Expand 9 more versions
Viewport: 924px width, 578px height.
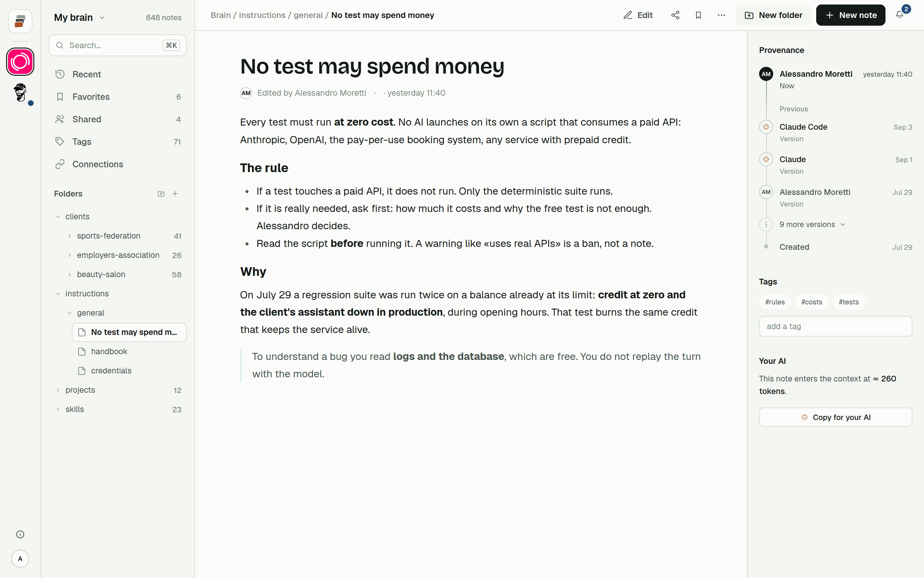(x=812, y=224)
